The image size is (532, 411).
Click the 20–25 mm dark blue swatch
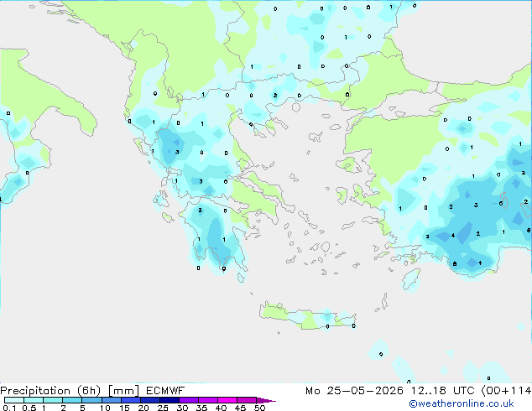(x=149, y=400)
